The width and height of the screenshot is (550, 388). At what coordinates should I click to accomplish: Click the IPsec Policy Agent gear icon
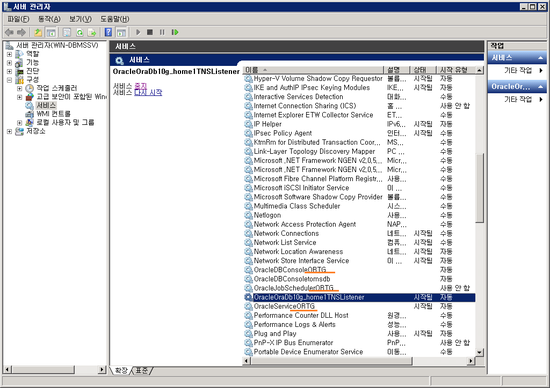pyautogui.click(x=248, y=133)
